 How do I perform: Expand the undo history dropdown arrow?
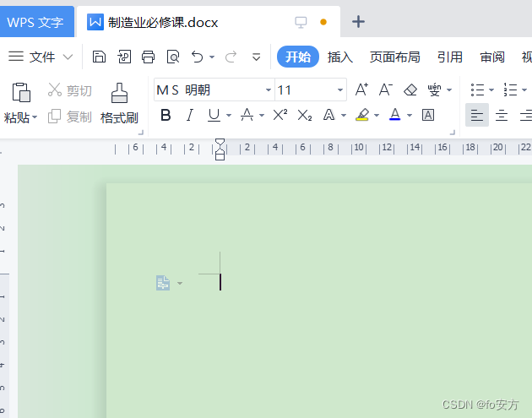212,57
